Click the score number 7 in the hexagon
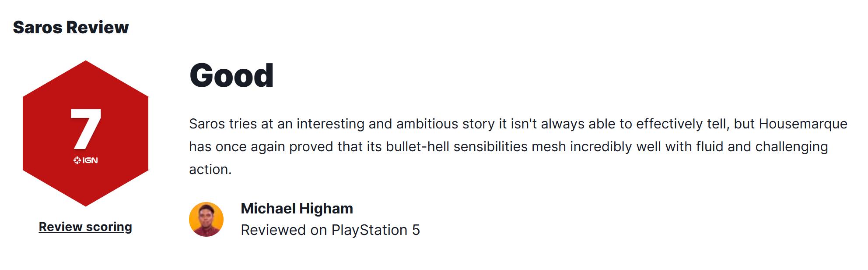 [86, 129]
